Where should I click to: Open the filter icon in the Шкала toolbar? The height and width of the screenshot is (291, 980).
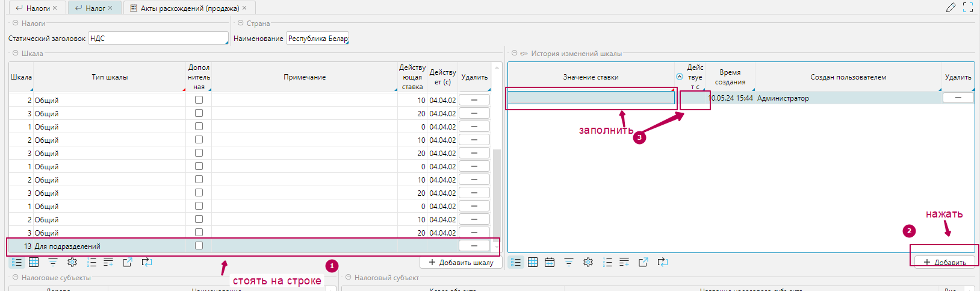(x=53, y=262)
